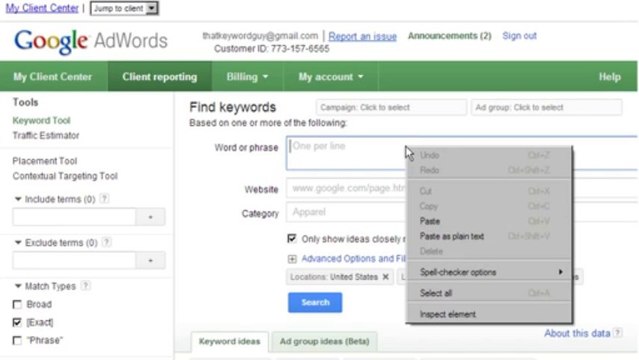Click the Include terms text field
This screenshot has height=360, width=639.
coord(74,217)
